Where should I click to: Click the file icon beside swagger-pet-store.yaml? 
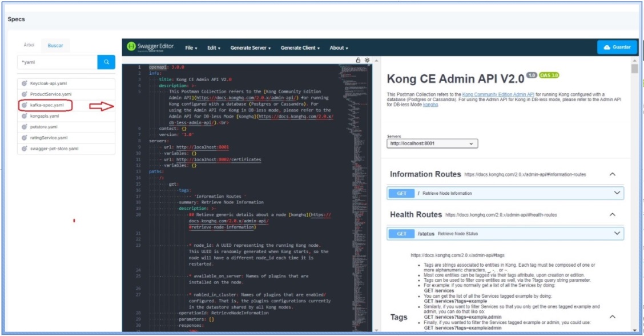point(25,149)
